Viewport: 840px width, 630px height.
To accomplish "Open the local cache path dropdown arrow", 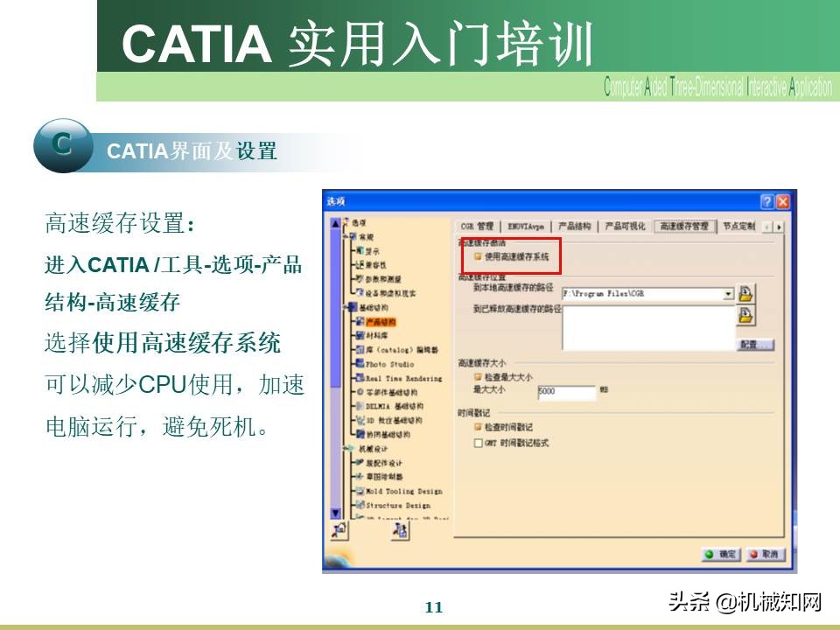I will click(x=728, y=294).
